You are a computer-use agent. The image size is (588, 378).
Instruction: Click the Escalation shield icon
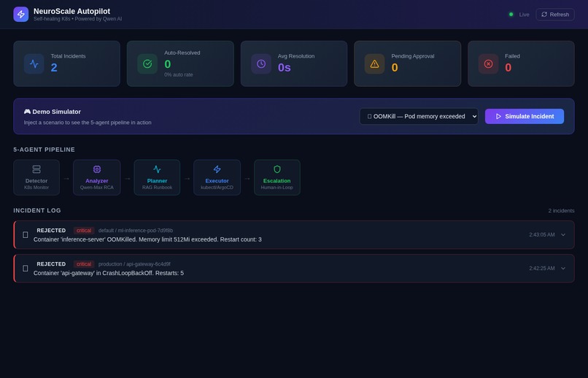click(x=277, y=169)
